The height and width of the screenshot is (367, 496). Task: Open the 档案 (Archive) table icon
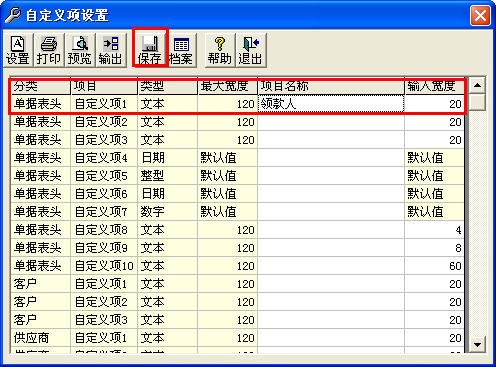(x=181, y=50)
